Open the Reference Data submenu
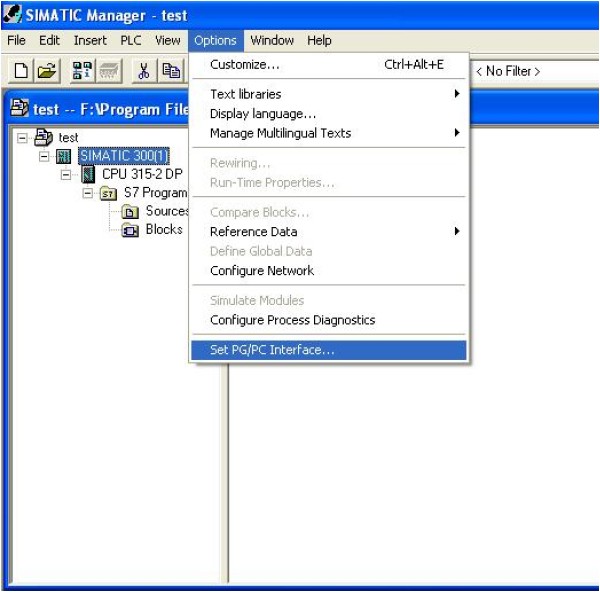600x593 pixels. click(x=329, y=232)
